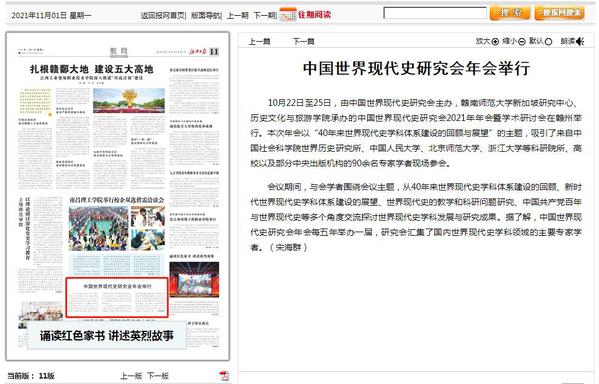
Task: Open the 往期阅读 calendar icon
Action: click(288, 15)
